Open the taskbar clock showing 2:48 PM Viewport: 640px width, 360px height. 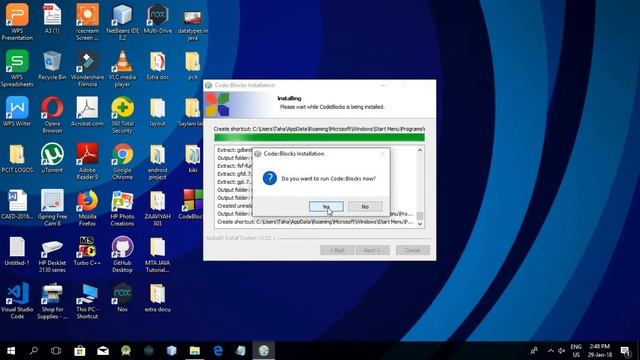pyautogui.click(x=600, y=351)
